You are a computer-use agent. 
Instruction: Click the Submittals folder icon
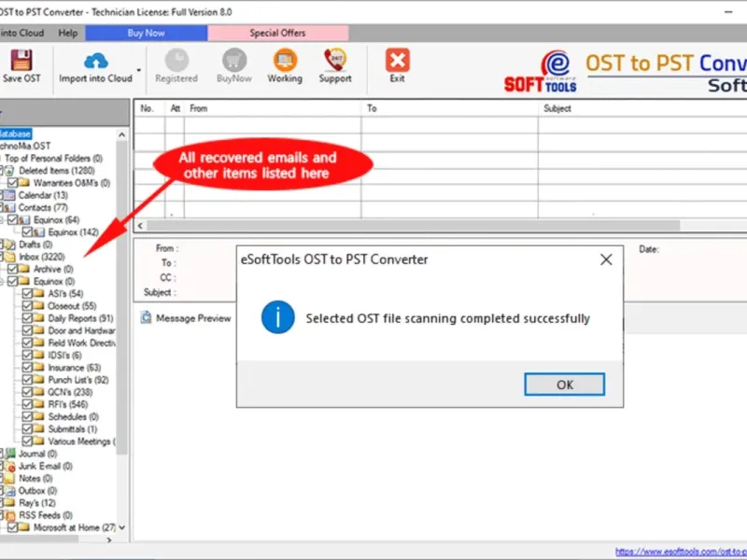[38, 429]
